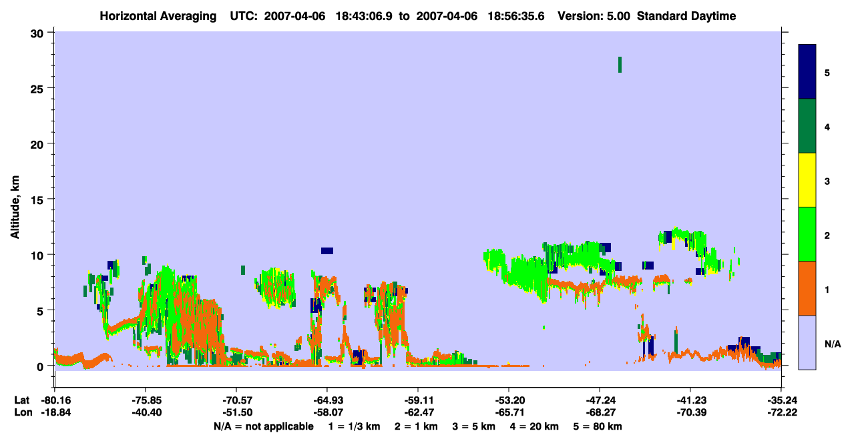Click the 'Lat' row label
This screenshot has height=445, width=868.
(21, 400)
